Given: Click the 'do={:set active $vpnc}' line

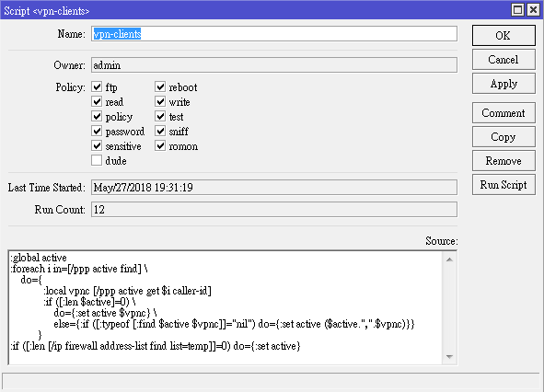Looking at the screenshot, I should [106, 313].
